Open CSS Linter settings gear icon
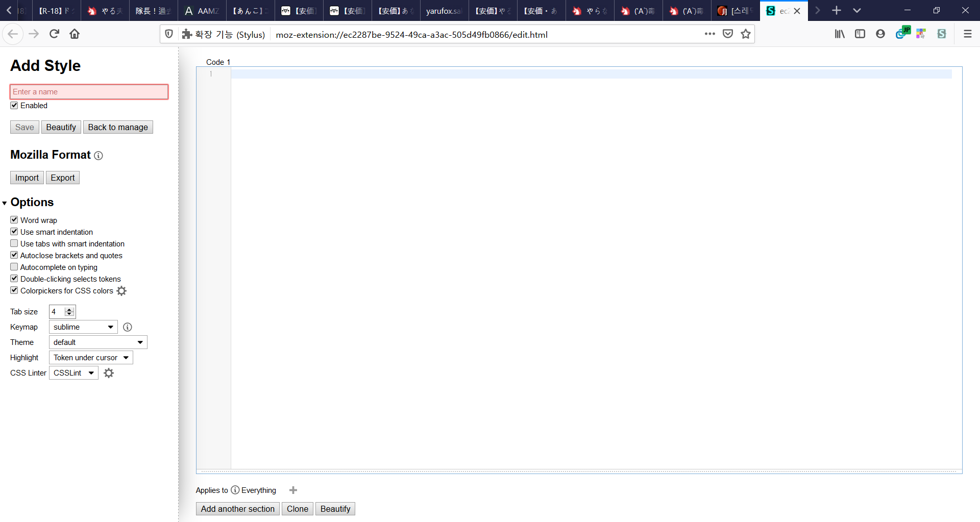The height and width of the screenshot is (522, 980). coord(109,373)
